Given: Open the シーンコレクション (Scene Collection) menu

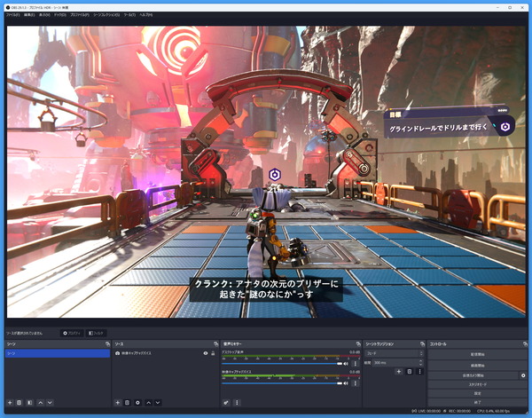Looking at the screenshot, I should click(x=106, y=15).
